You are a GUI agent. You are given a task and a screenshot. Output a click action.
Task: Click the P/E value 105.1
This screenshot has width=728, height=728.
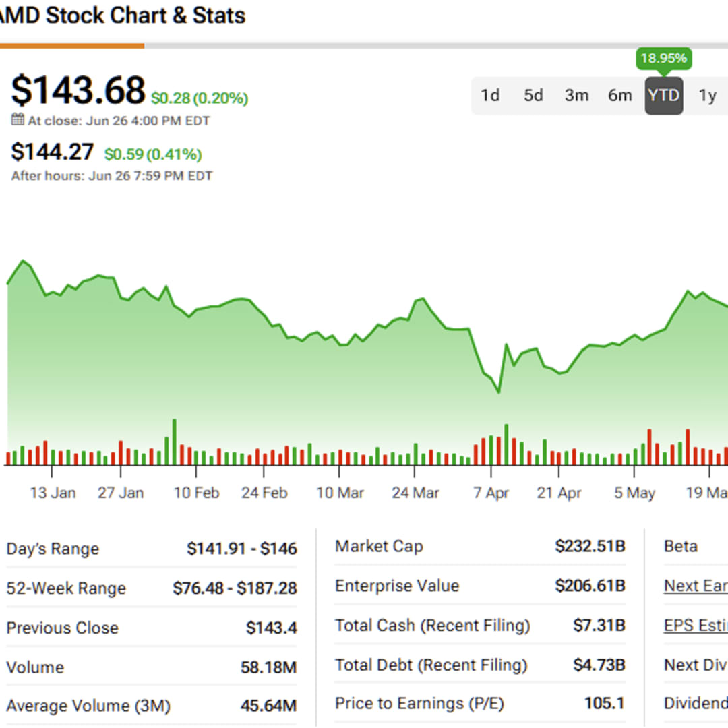[605, 703]
